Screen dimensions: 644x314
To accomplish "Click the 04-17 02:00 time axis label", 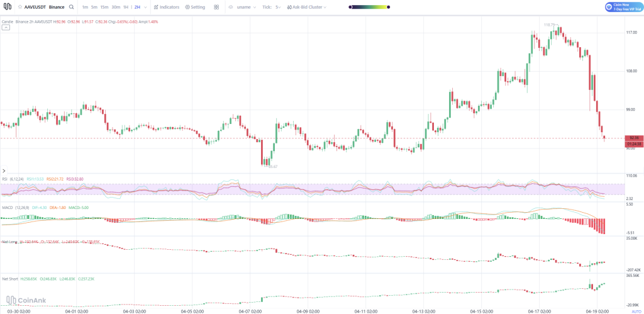I will point(539,311).
